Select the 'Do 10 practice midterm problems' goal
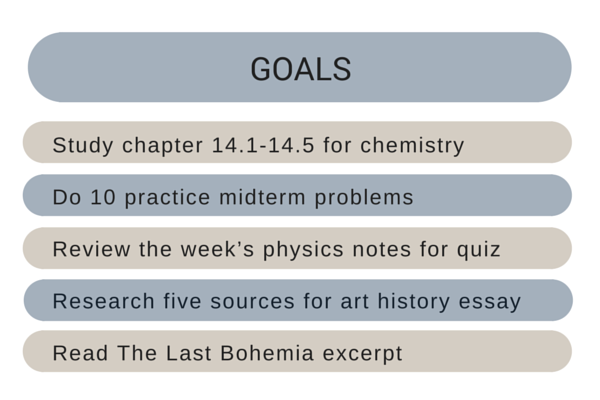600x400 pixels. pos(297,195)
